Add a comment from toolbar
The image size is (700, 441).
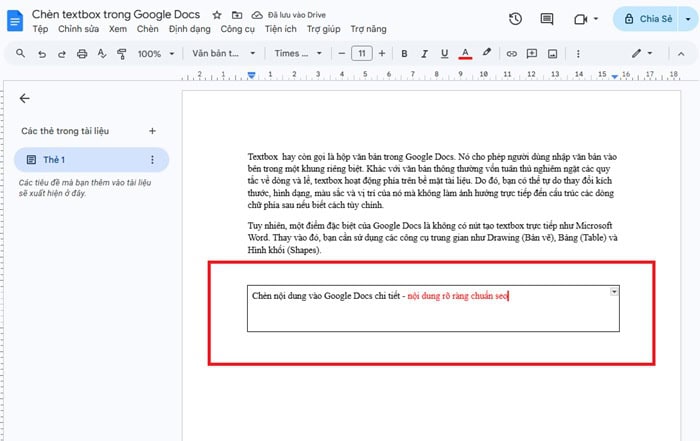(x=532, y=54)
